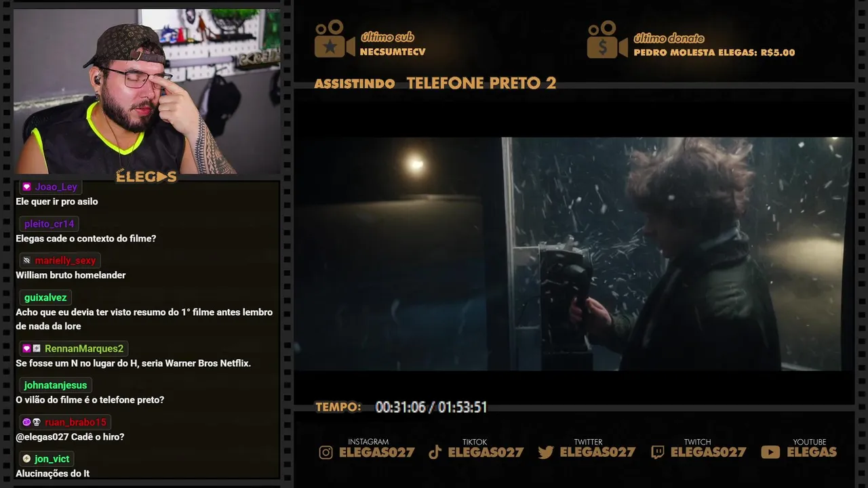Click the 00:31:06 / 01:53:51 time readout

431,407
